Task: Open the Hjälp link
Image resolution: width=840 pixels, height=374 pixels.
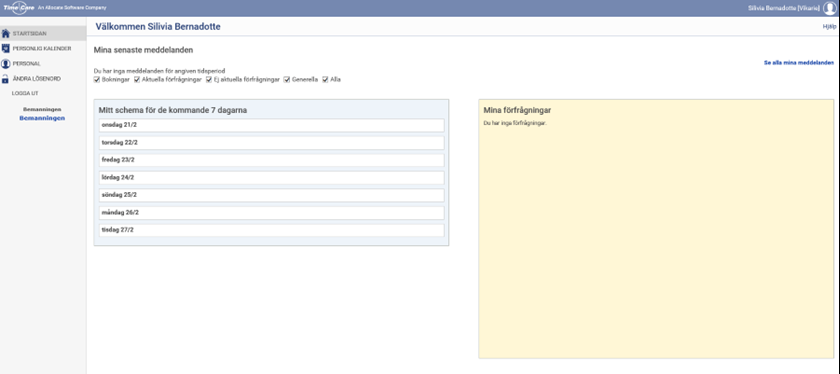Action: [x=829, y=26]
